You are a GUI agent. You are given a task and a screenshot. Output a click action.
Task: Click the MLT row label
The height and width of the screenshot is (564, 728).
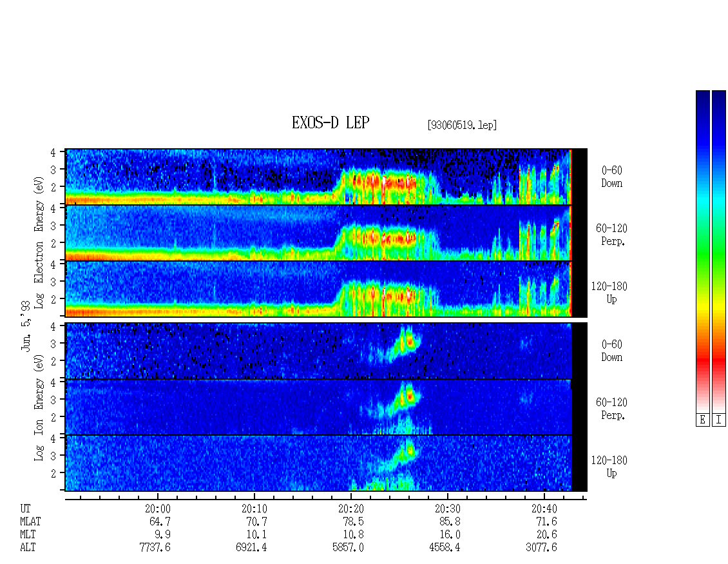pyautogui.click(x=28, y=535)
